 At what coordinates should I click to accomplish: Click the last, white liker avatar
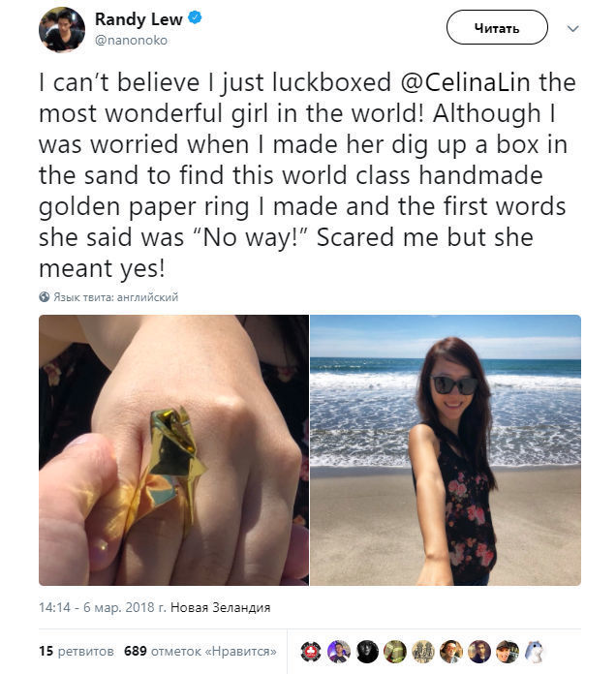(x=535, y=652)
